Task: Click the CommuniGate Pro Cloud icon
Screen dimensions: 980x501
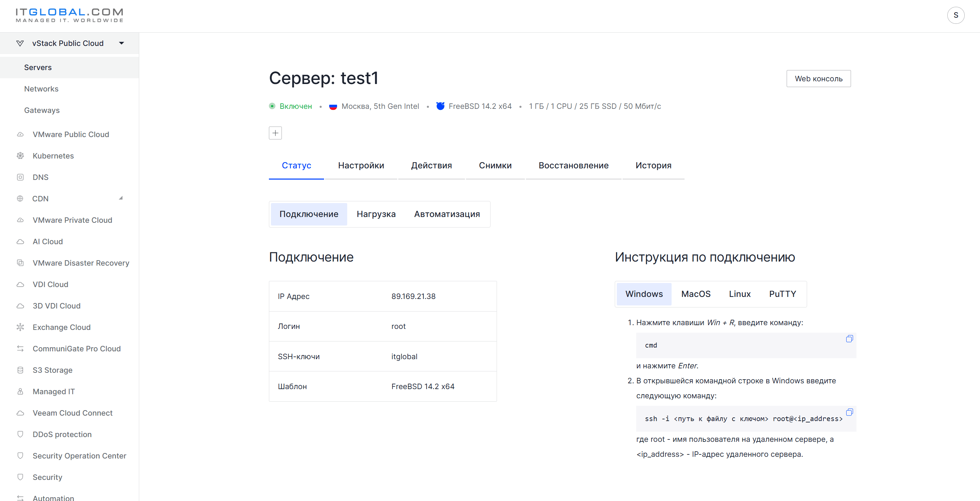Action: click(x=20, y=349)
